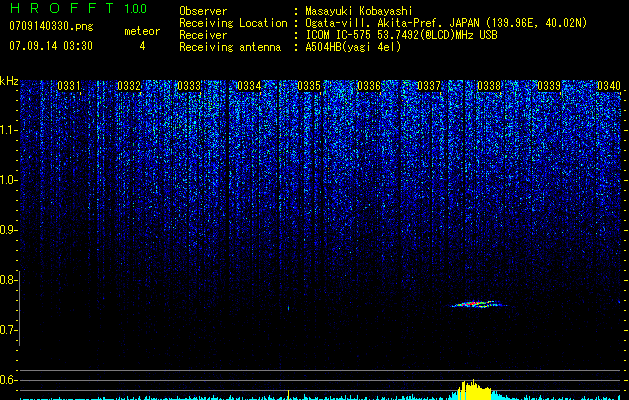The width and height of the screenshot is (629, 400).
Task: Click the meteor count value 4
Action: 142,46
